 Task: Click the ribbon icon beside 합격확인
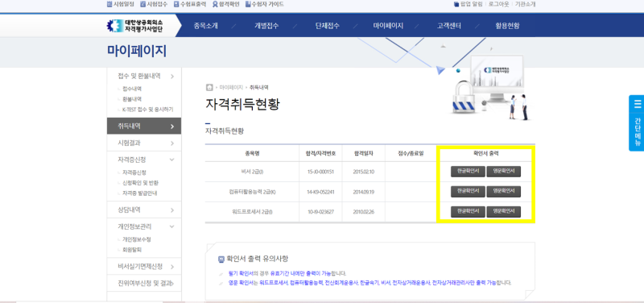[x=215, y=4]
